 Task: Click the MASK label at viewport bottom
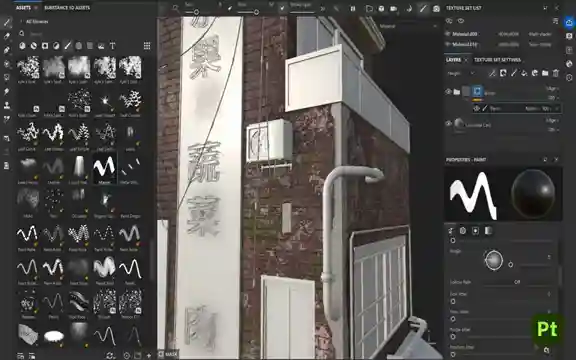pos(171,354)
